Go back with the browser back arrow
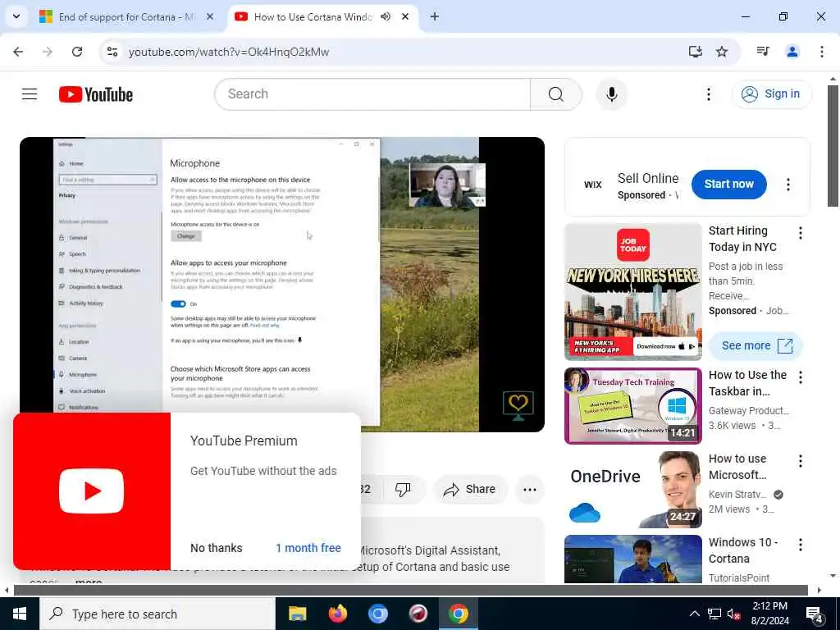 coord(18,52)
